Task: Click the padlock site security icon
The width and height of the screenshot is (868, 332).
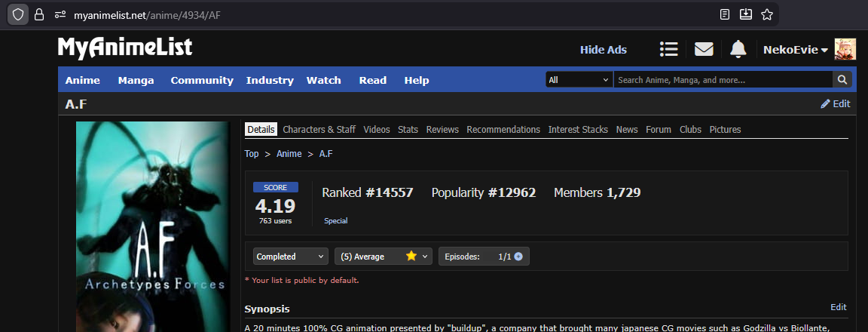Action: tap(39, 14)
